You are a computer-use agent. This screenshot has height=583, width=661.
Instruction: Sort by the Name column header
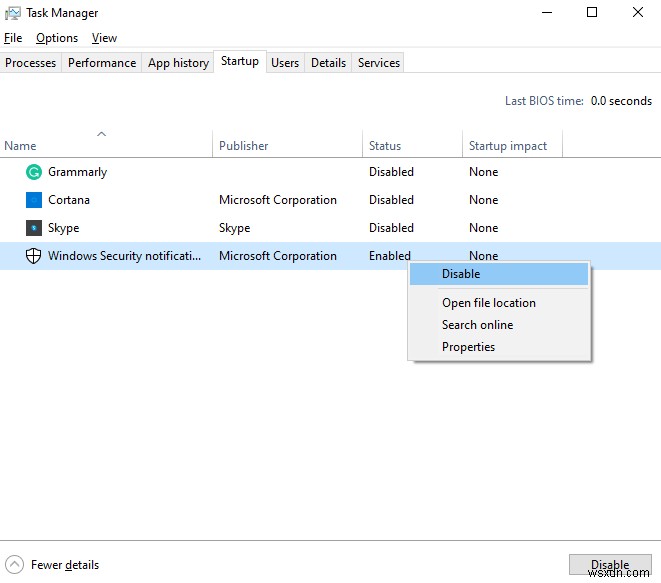pos(106,145)
